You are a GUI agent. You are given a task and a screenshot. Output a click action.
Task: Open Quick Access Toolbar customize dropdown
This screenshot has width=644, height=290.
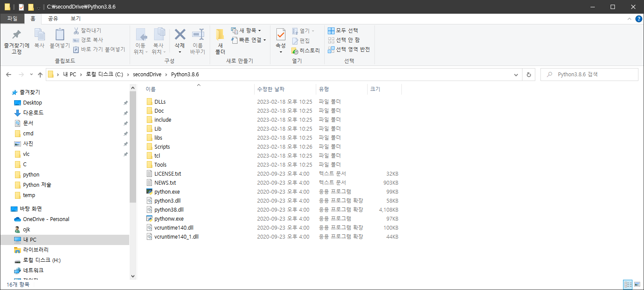pyautogui.click(x=39, y=7)
